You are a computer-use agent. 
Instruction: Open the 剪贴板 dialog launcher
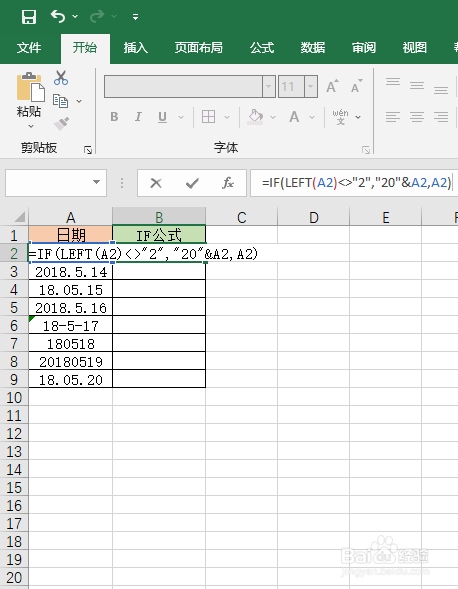pos(88,150)
